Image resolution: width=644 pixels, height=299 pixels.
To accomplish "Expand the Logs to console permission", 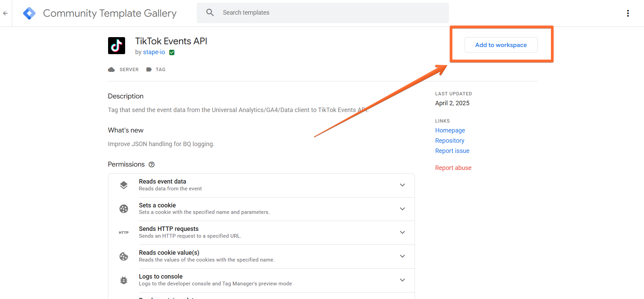I will click(402, 280).
